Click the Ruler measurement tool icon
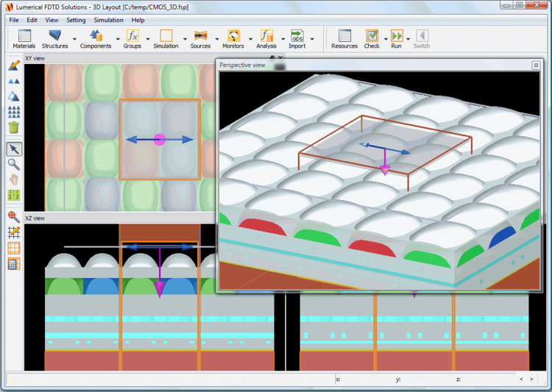552x392 pixels. (13, 195)
